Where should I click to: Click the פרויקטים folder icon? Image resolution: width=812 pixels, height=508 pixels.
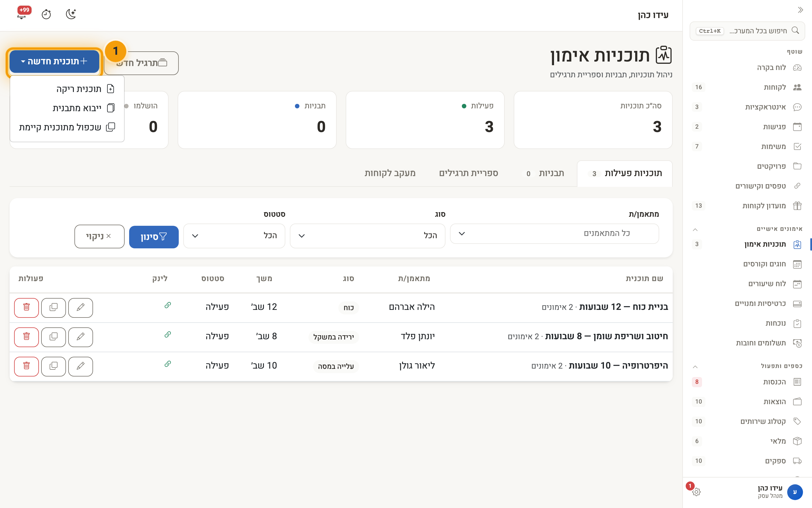797,166
